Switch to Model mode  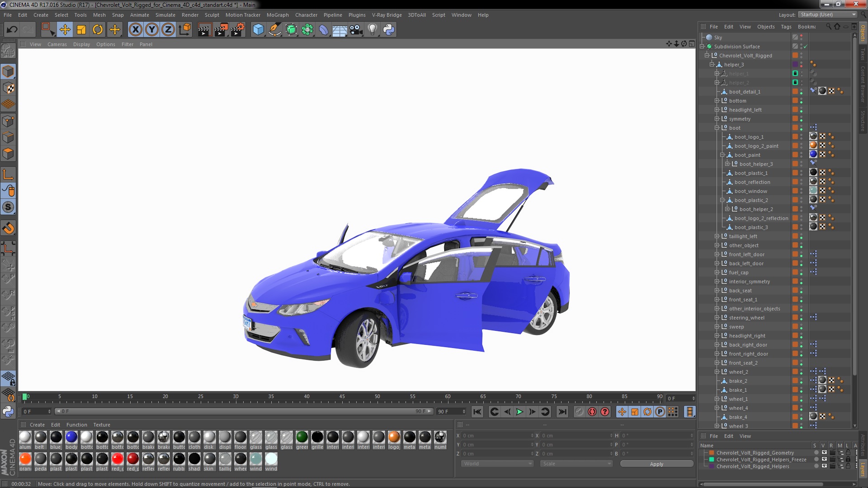pos(8,71)
